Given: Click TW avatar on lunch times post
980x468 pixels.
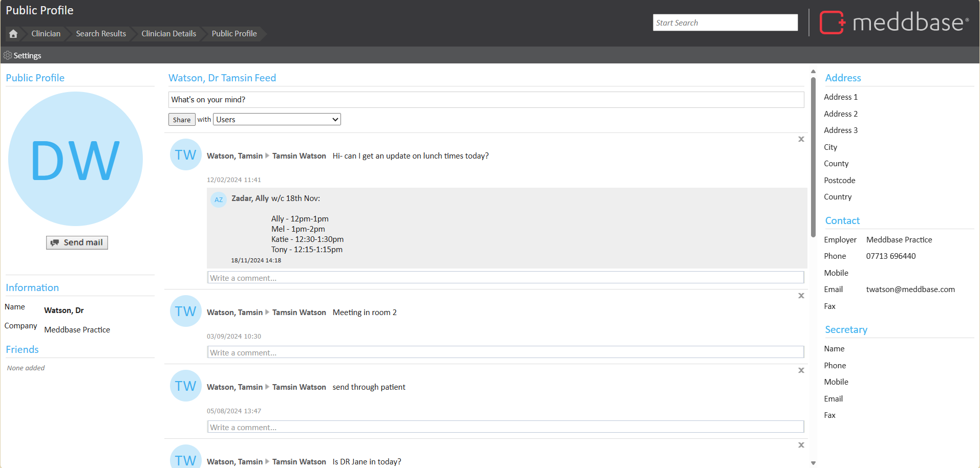Looking at the screenshot, I should 185,154.
